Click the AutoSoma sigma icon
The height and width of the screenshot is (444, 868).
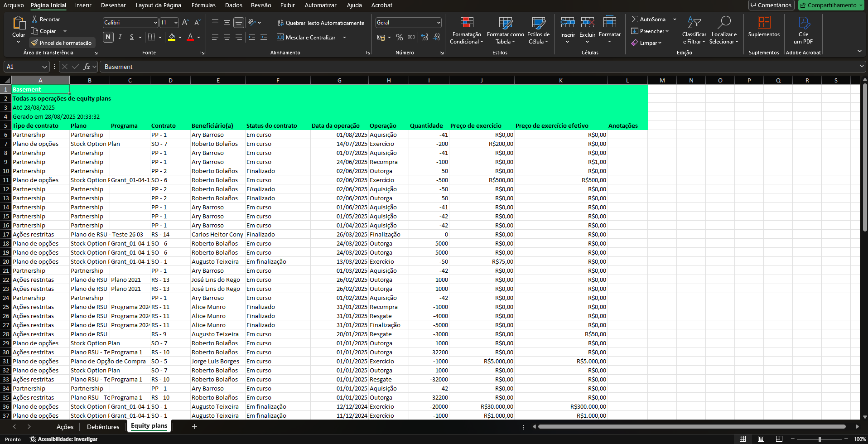coord(635,19)
